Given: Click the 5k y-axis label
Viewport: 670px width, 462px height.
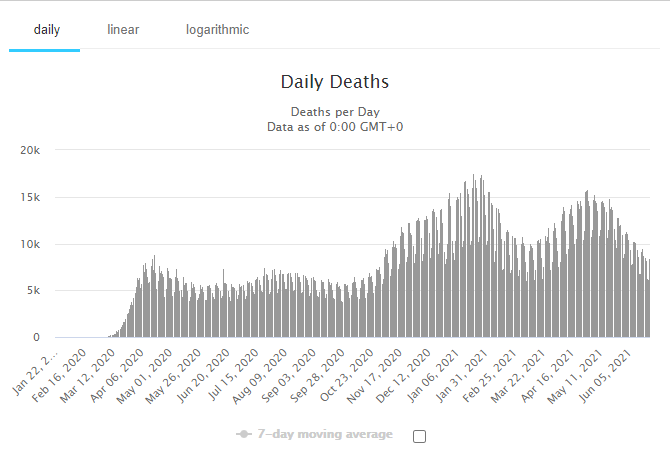Looking at the screenshot, I should click(x=34, y=291).
